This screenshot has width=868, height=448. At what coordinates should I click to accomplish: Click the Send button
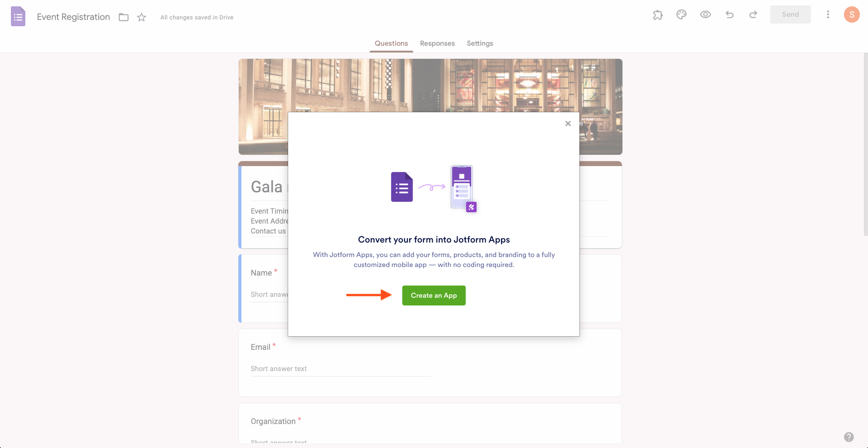pyautogui.click(x=791, y=14)
